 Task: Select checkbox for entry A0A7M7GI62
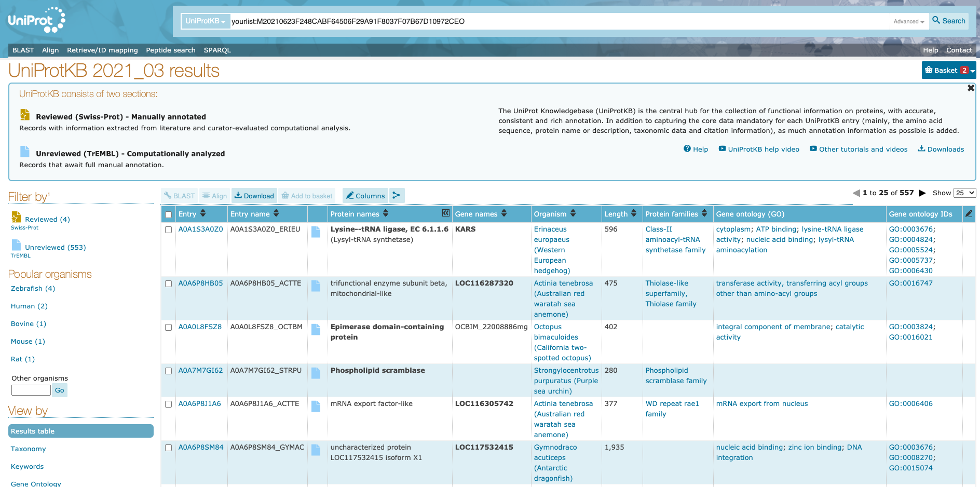[168, 371]
